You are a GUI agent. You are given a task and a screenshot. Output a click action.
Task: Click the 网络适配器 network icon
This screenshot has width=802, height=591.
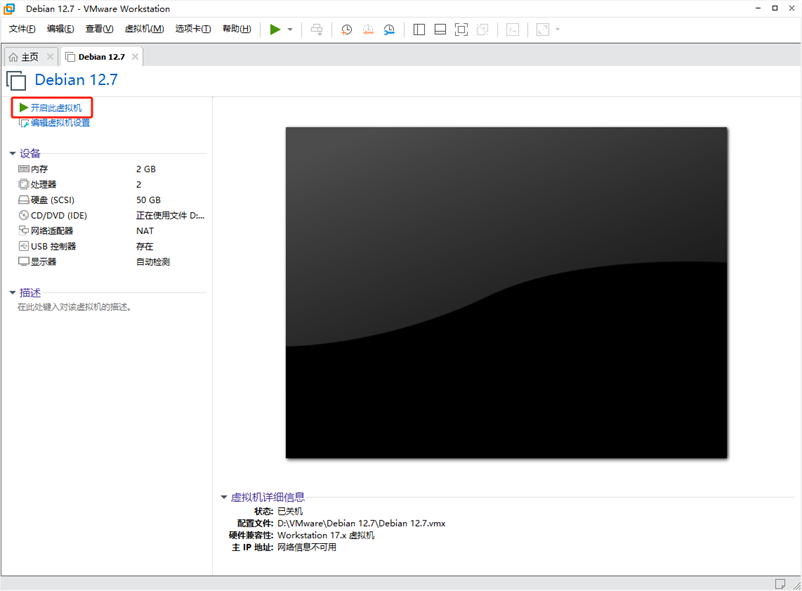point(24,231)
